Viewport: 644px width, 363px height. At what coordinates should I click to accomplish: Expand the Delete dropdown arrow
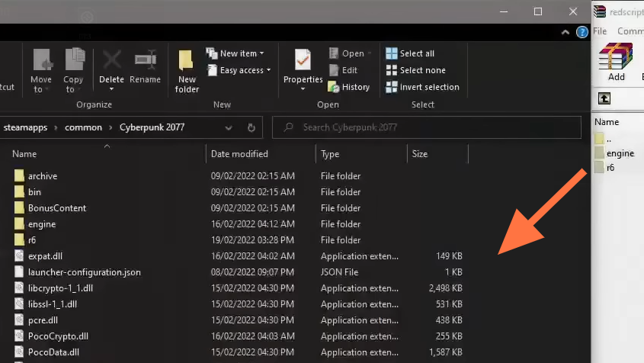point(111,89)
